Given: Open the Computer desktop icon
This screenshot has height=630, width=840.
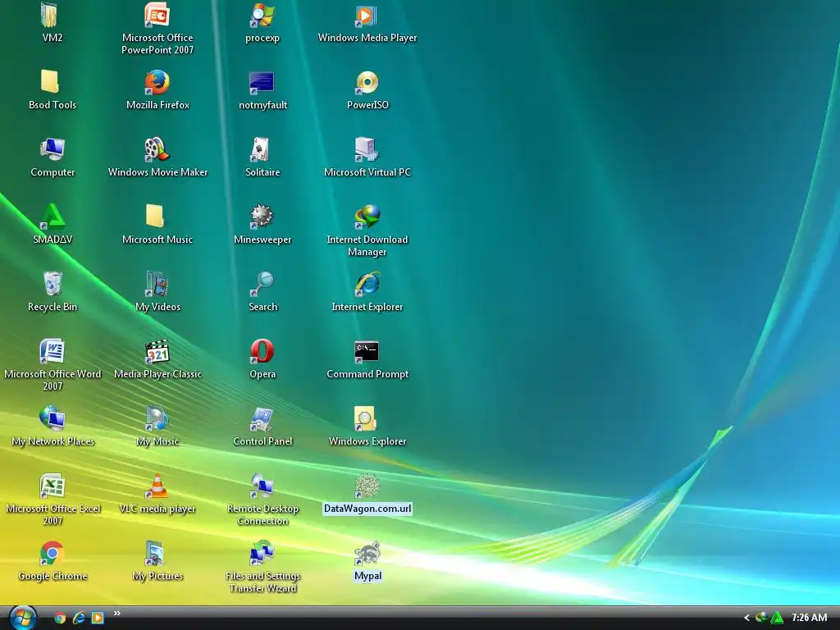Looking at the screenshot, I should coord(52,149).
